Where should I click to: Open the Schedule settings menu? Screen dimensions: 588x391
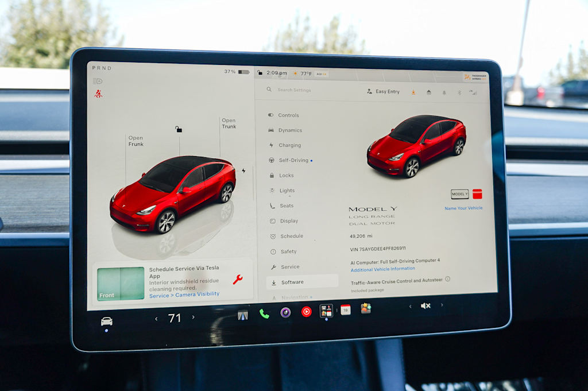pyautogui.click(x=287, y=236)
